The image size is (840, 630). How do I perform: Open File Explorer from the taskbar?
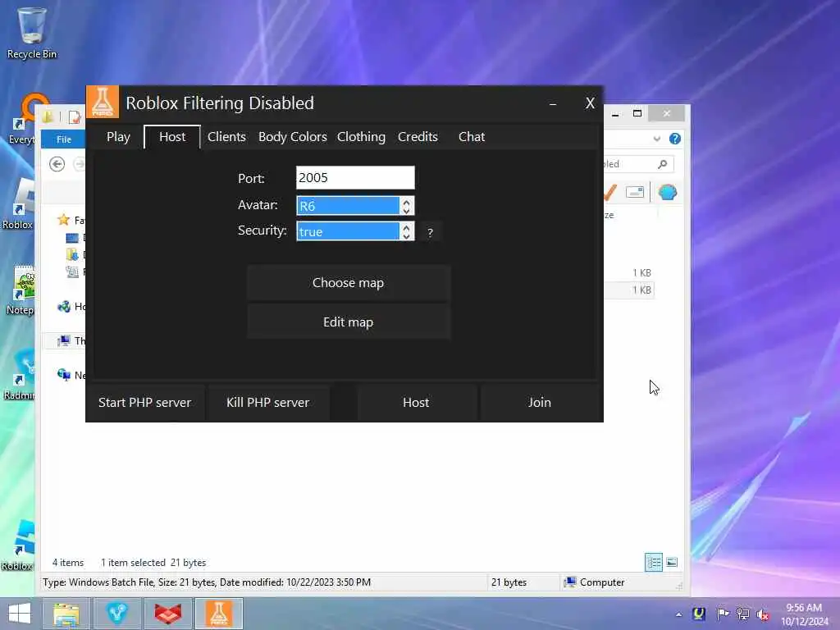[66, 614]
